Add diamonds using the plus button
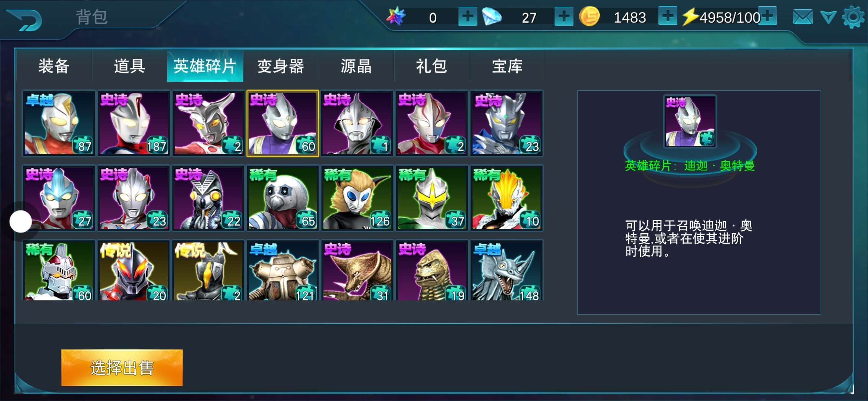 (x=564, y=16)
